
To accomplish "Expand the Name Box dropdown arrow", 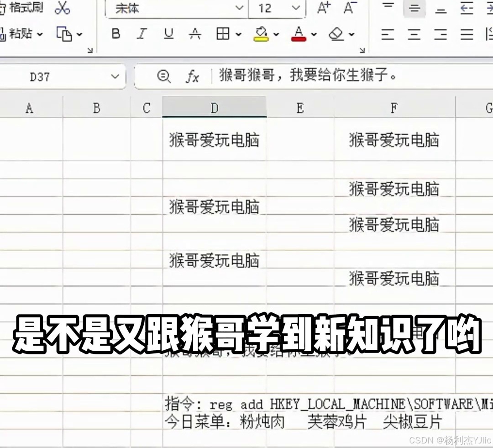I will click(115, 76).
